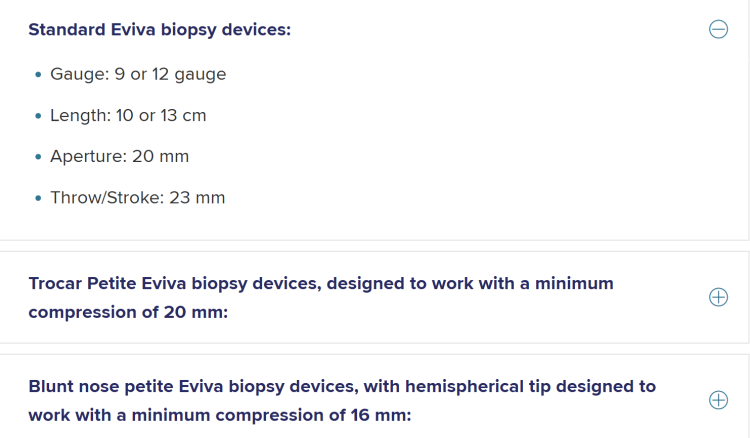The height and width of the screenshot is (438, 750).
Task: Expand the Blunt nose petite Eviva heading
Action: (x=342, y=400)
